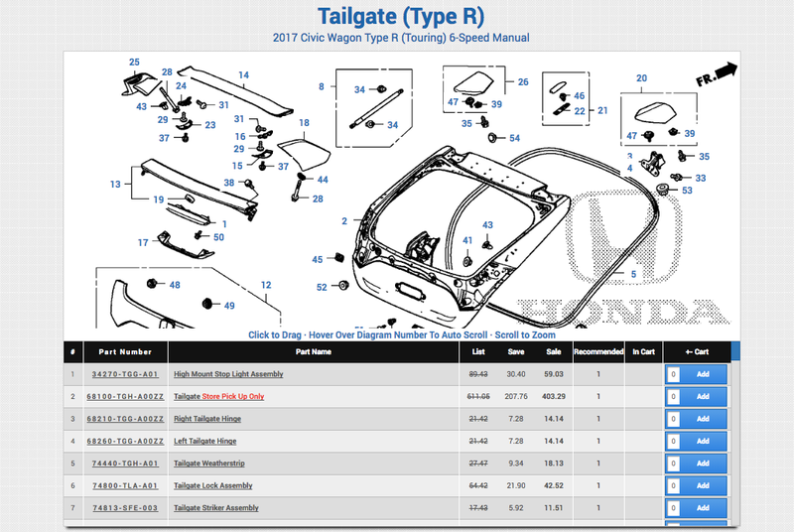794x532 pixels.
Task: Click diagram number 50 label
Action: 218,237
